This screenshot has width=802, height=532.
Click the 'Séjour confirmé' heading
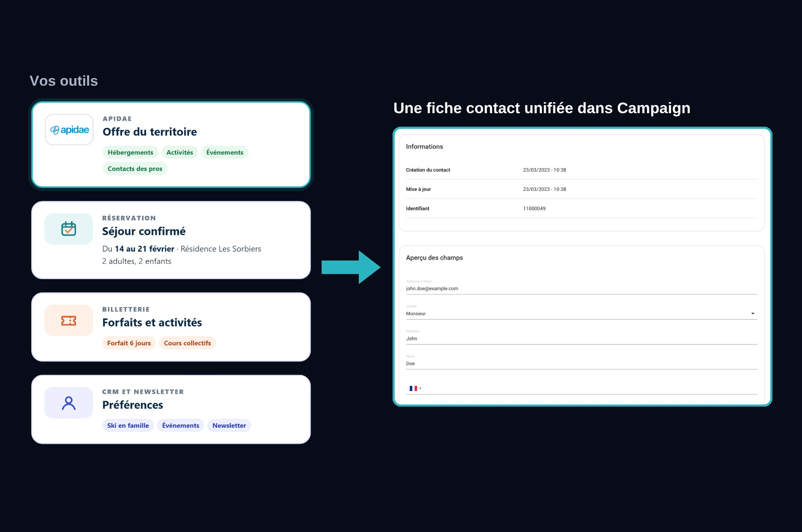click(x=144, y=231)
